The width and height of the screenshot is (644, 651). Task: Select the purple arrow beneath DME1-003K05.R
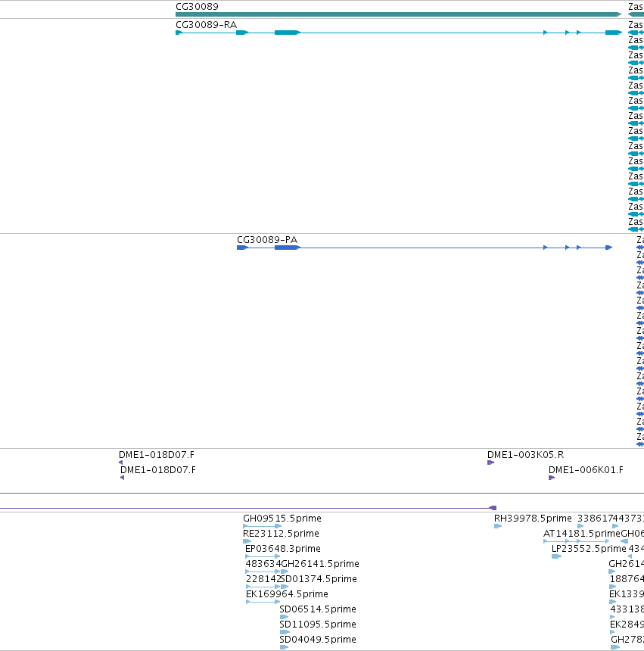click(x=490, y=463)
